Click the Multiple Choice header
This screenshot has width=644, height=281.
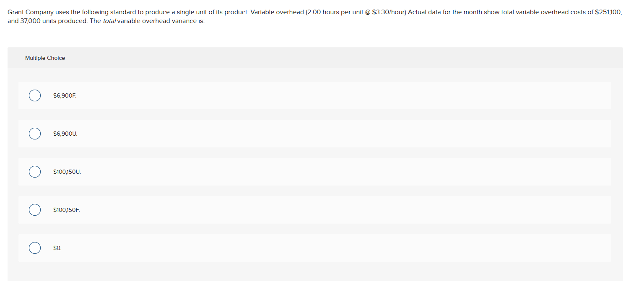[45, 58]
